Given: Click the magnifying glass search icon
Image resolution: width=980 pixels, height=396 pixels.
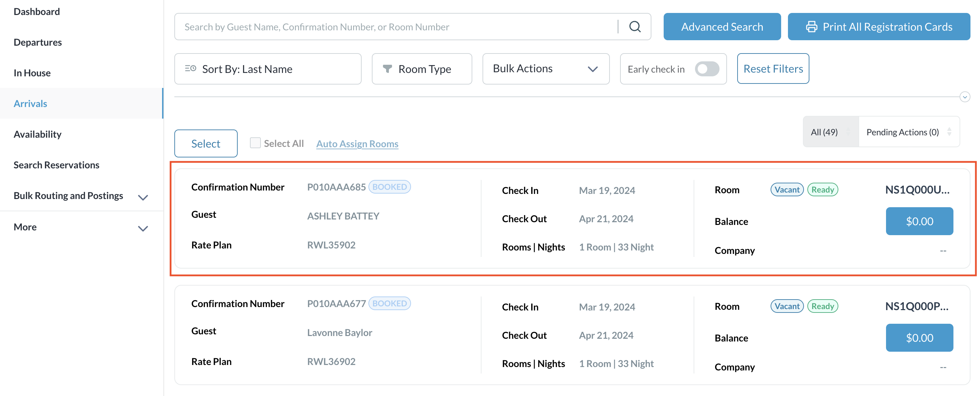Looking at the screenshot, I should pyautogui.click(x=635, y=27).
